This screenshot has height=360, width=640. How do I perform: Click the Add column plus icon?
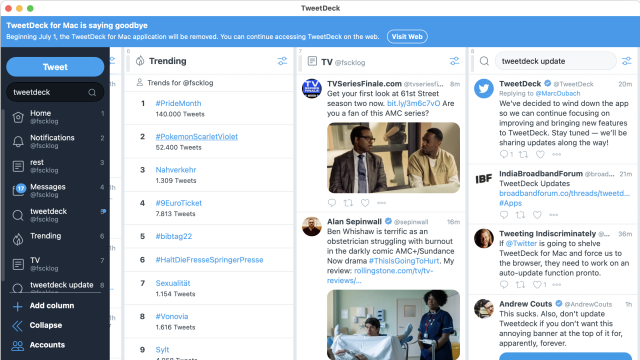[x=18, y=306]
